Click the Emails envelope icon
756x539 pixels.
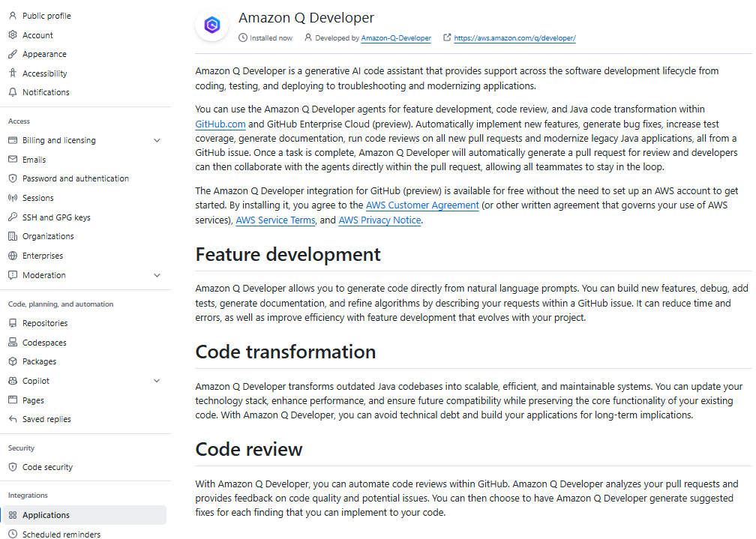tap(13, 159)
